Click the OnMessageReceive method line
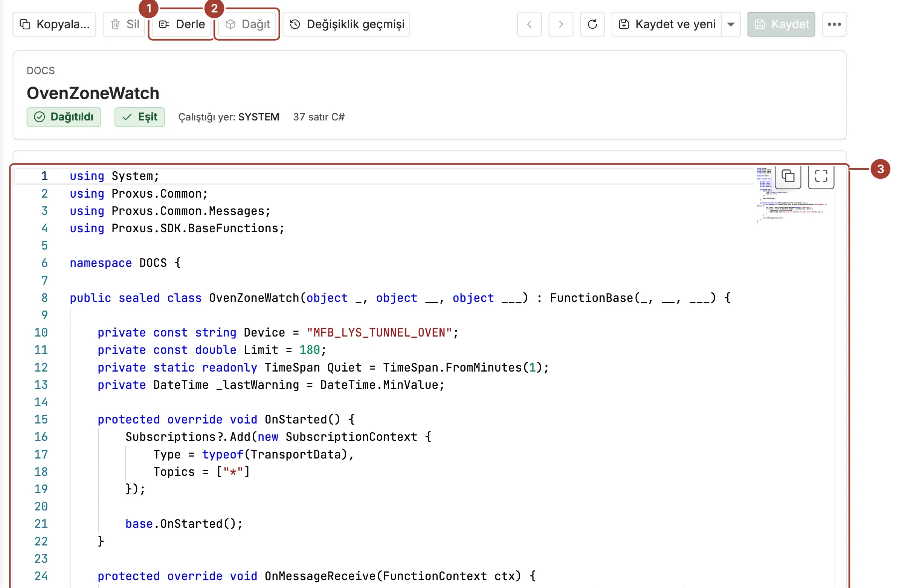Viewport: 902px width, 588px height. tap(317, 577)
